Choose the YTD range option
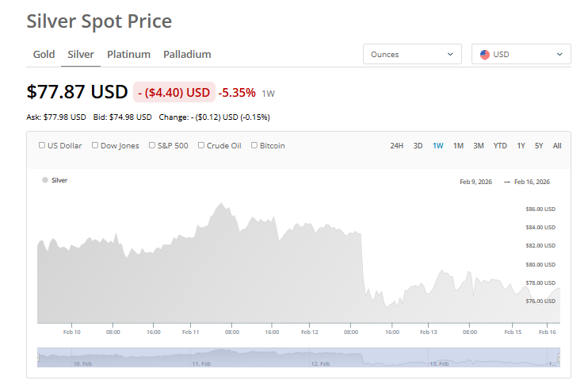This screenshot has width=588, height=388. point(500,145)
